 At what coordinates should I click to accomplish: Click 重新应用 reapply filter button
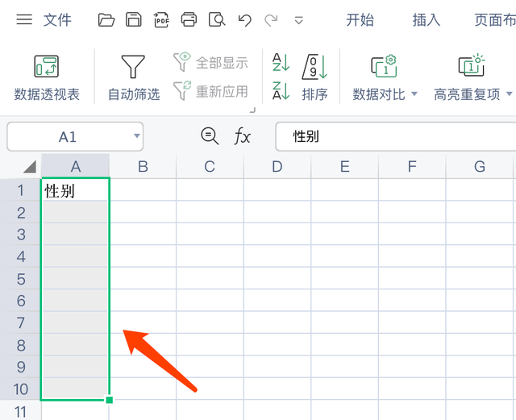(x=211, y=91)
